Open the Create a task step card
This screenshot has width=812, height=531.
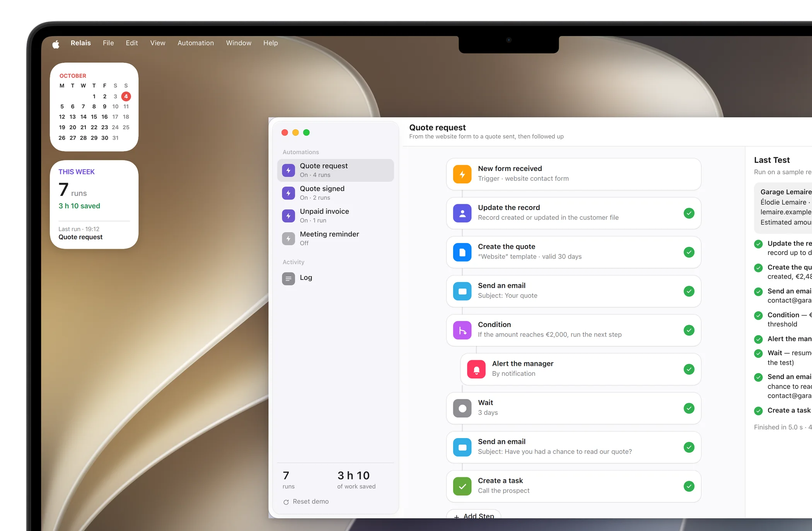574,486
